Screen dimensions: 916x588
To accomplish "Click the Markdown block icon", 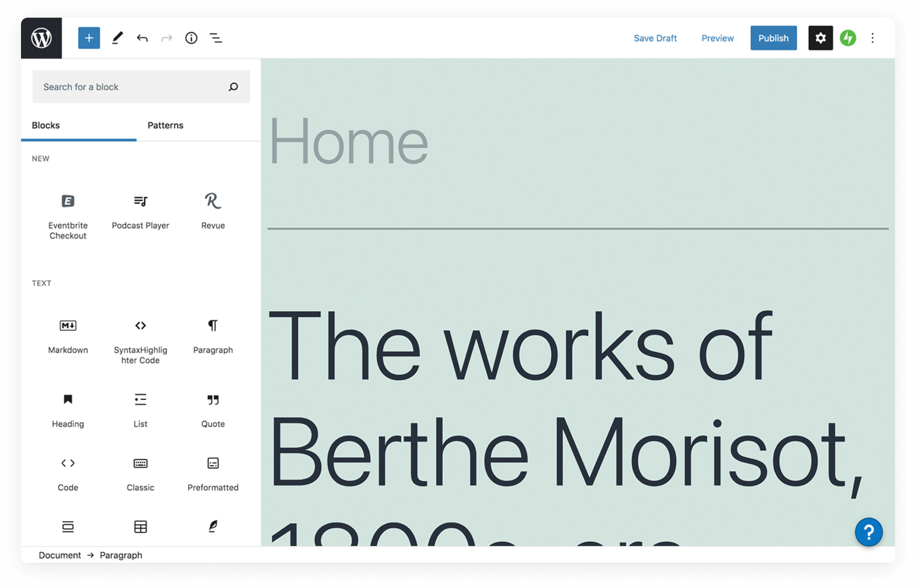I will pos(68,325).
